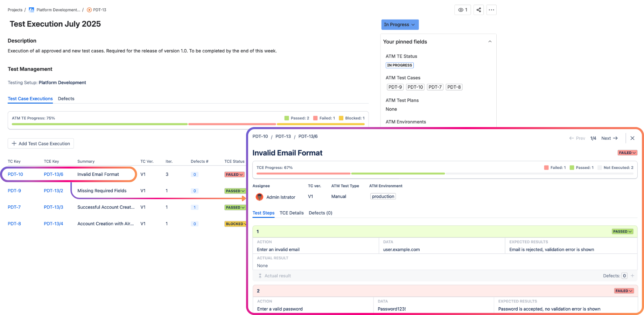Click the Platform Development project icon in breadcrumb
644x315 pixels.
31,10
